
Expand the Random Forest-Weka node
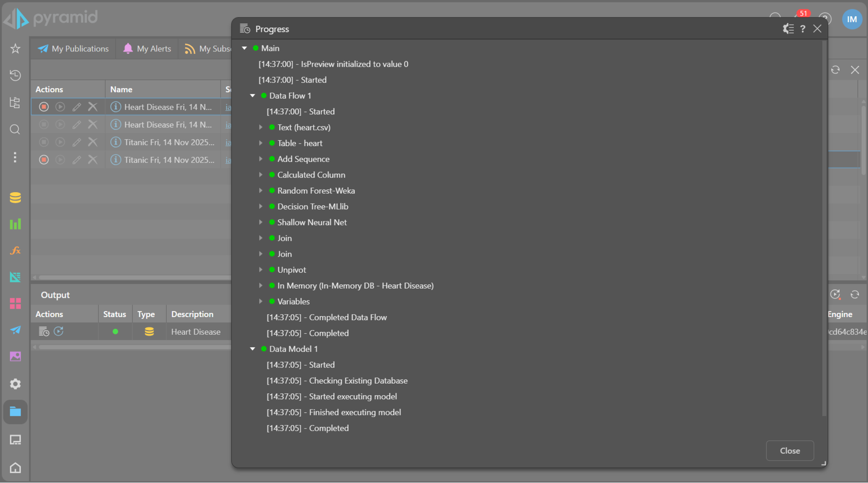(x=261, y=191)
